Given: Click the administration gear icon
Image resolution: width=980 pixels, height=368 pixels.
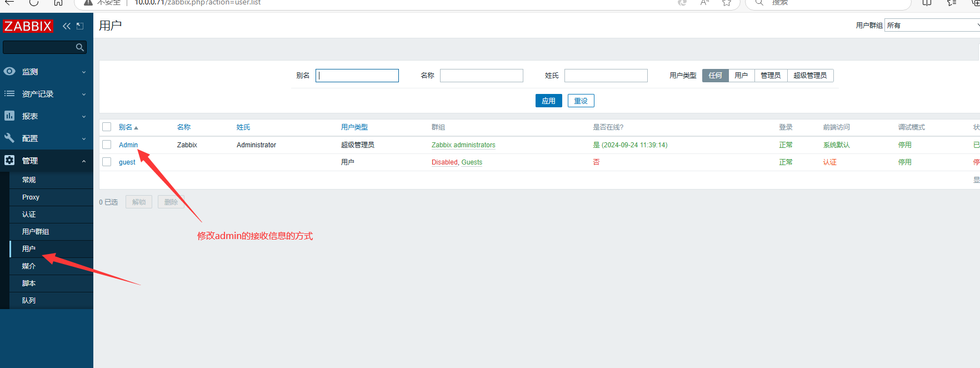Looking at the screenshot, I should click(x=9, y=160).
